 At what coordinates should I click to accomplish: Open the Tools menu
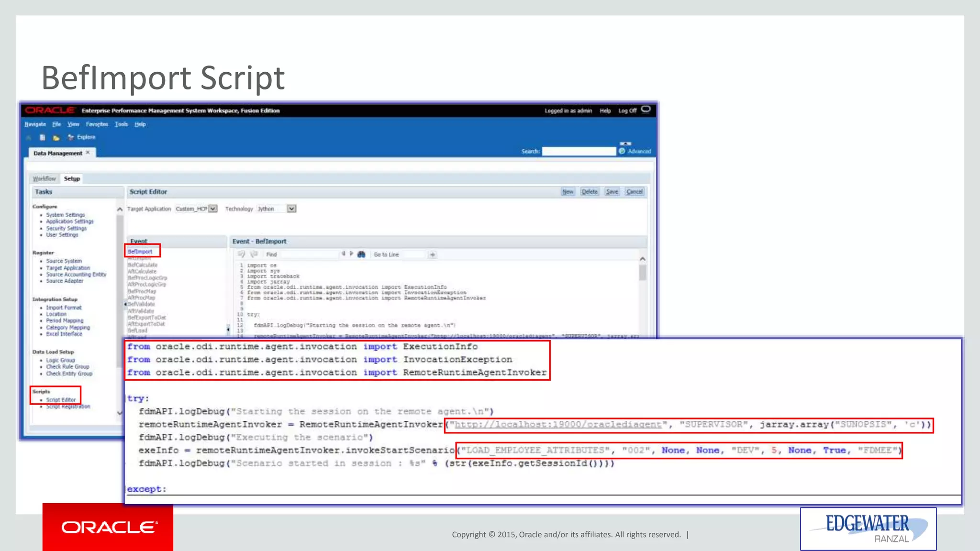pos(122,124)
